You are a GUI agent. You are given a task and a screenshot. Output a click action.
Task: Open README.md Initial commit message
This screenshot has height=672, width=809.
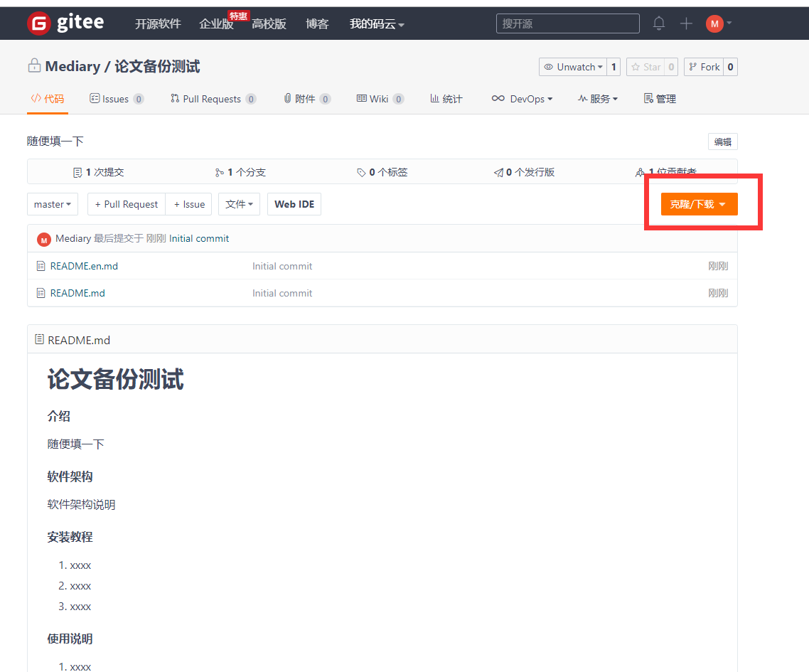(282, 293)
